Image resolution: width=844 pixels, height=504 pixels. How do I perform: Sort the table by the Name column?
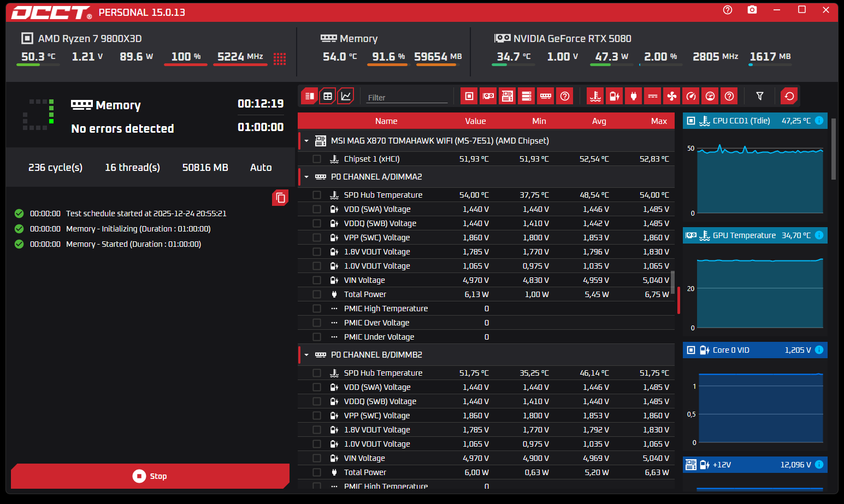point(386,121)
